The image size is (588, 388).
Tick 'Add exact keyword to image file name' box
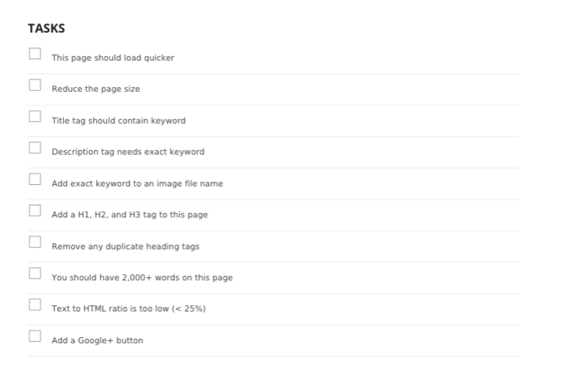(35, 179)
